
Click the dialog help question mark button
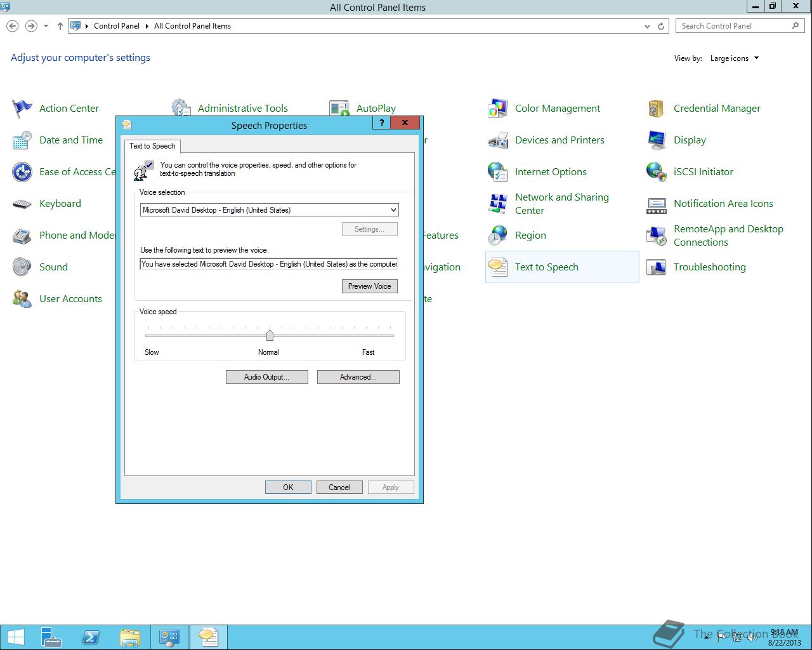381,123
